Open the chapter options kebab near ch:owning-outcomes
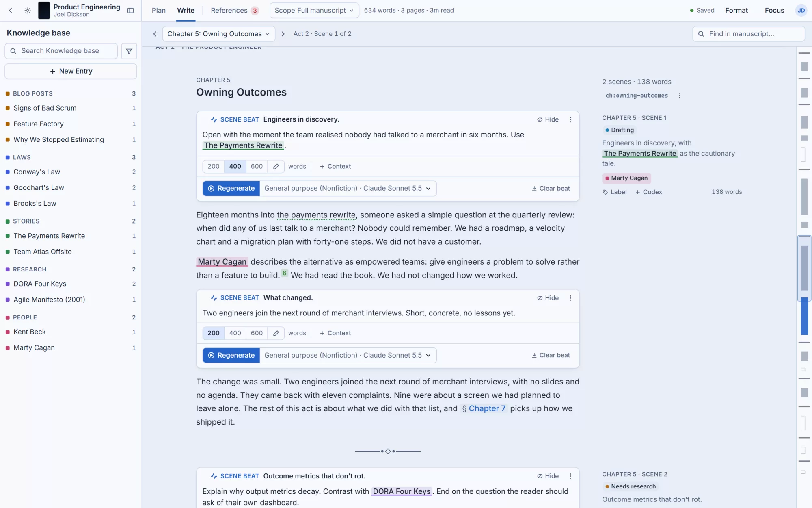Screen dimensions: 812x508 pyautogui.click(x=680, y=96)
